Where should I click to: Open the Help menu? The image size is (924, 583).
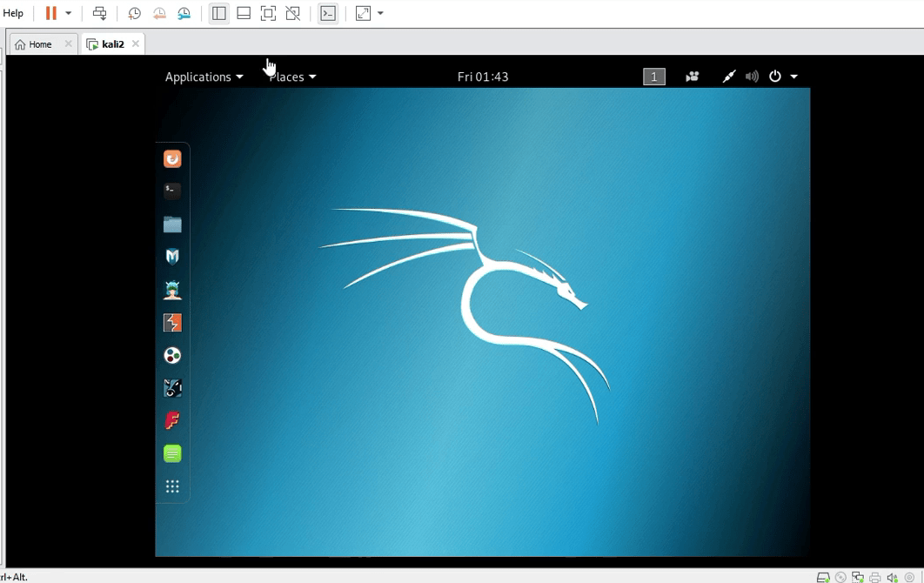tap(13, 13)
